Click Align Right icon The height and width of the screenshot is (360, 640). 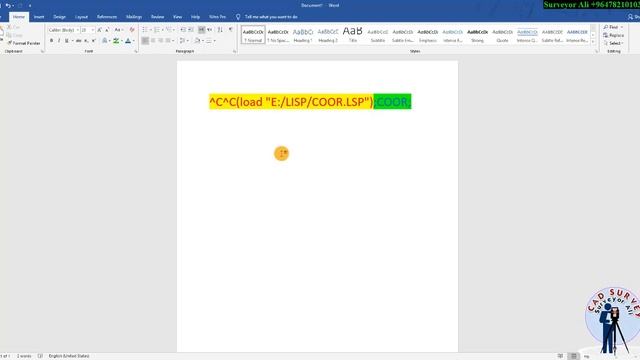160,41
